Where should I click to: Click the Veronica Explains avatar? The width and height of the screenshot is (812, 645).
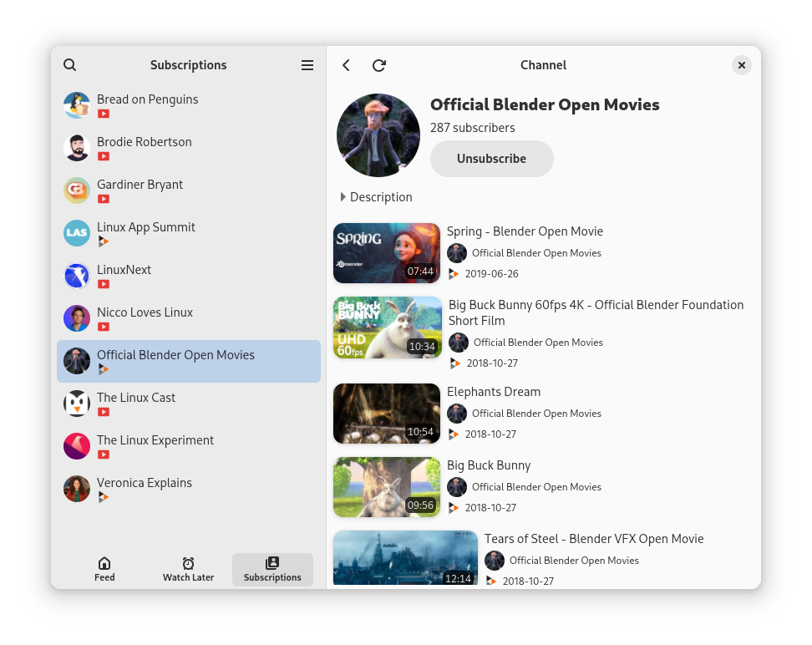(x=77, y=489)
